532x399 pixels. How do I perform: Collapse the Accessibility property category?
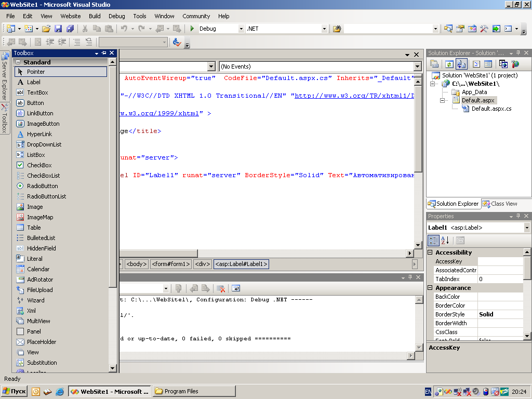[x=430, y=252]
